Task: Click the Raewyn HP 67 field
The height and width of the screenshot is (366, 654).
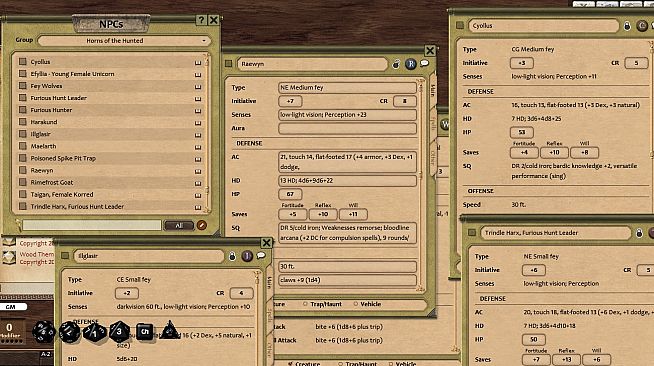Action: point(290,194)
